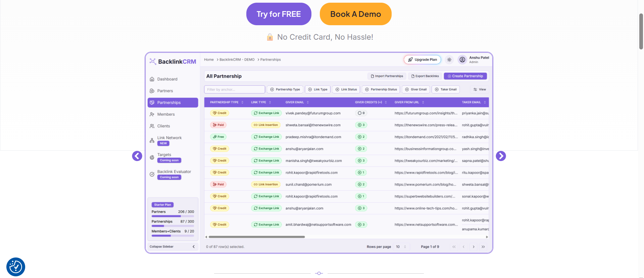Viewport: 644px width, 278px height.
Task: Open the Taker Email filter
Action: [446, 89]
